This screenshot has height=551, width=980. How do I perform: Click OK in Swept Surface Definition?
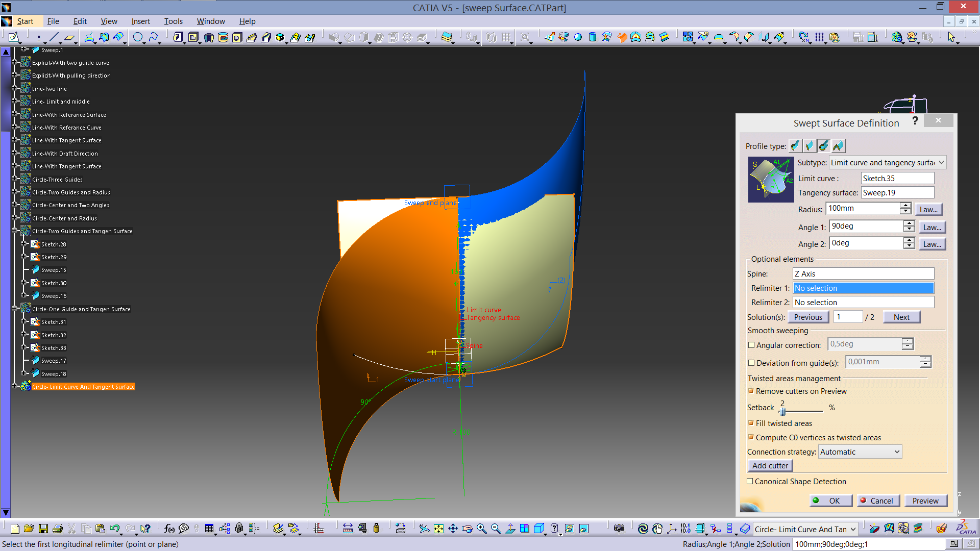(x=831, y=500)
